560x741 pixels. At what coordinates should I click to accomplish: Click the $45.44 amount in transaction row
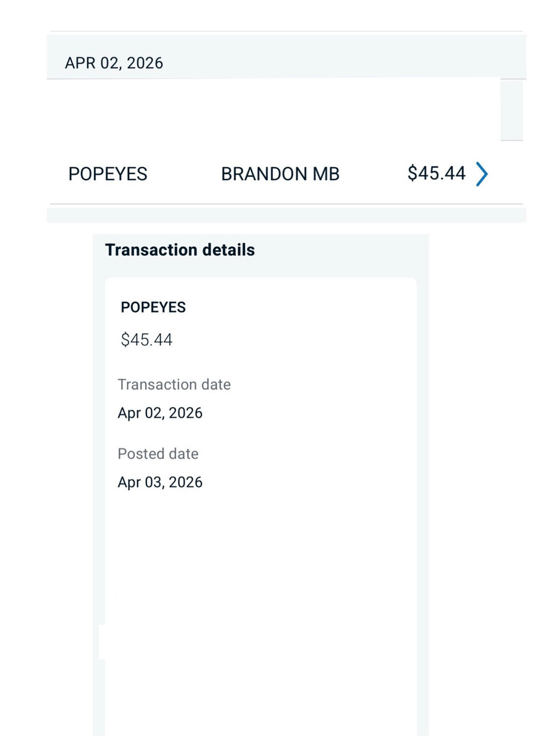pos(436,174)
